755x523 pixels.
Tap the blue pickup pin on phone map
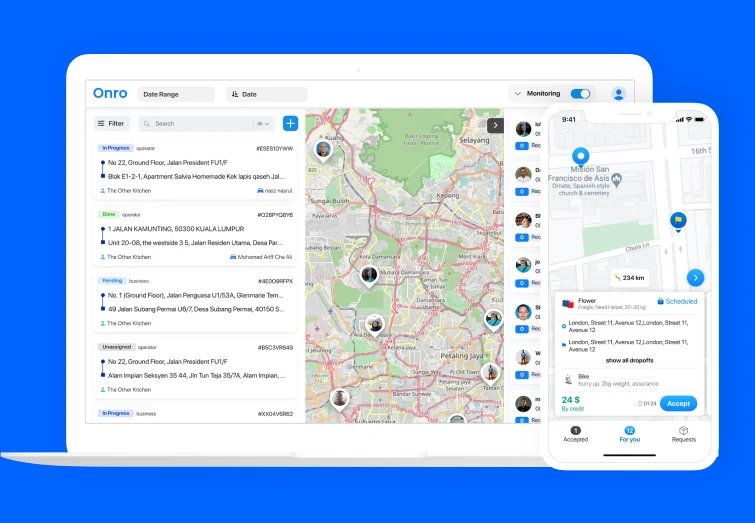coord(581,157)
